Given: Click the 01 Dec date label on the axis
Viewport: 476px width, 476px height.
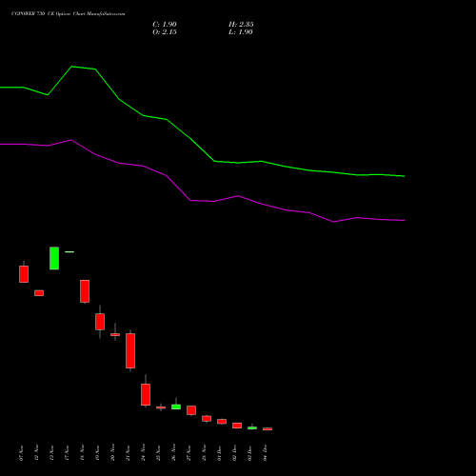Looking at the screenshot, I should click(219, 453).
